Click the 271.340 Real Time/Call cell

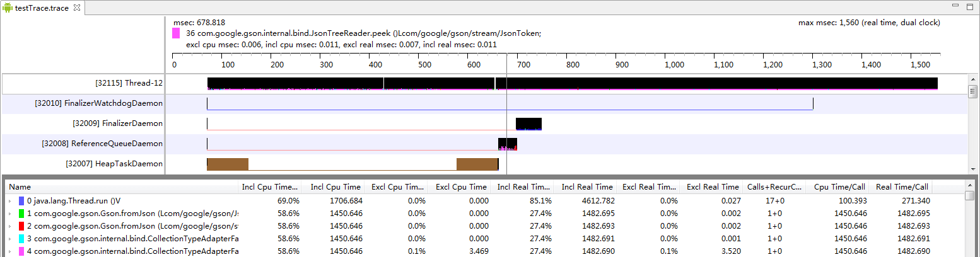[x=915, y=201]
